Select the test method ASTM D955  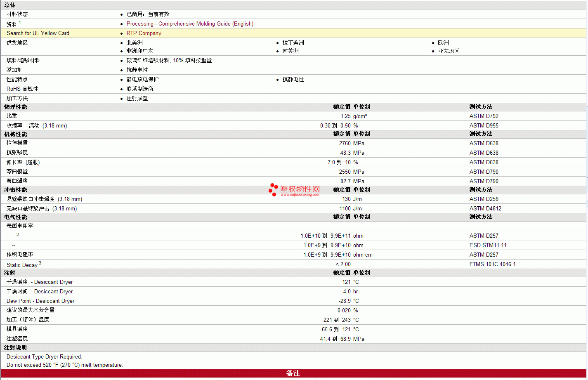[x=484, y=126]
